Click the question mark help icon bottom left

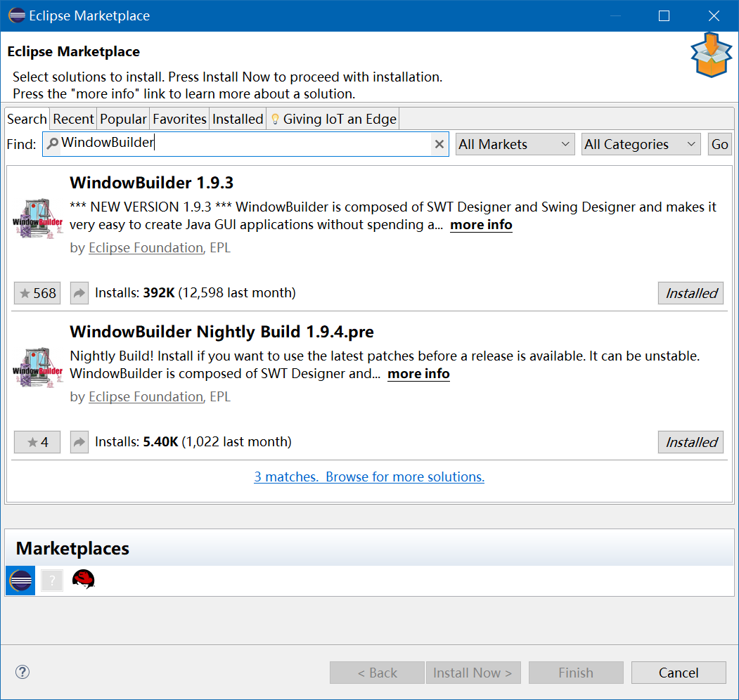[x=22, y=672]
